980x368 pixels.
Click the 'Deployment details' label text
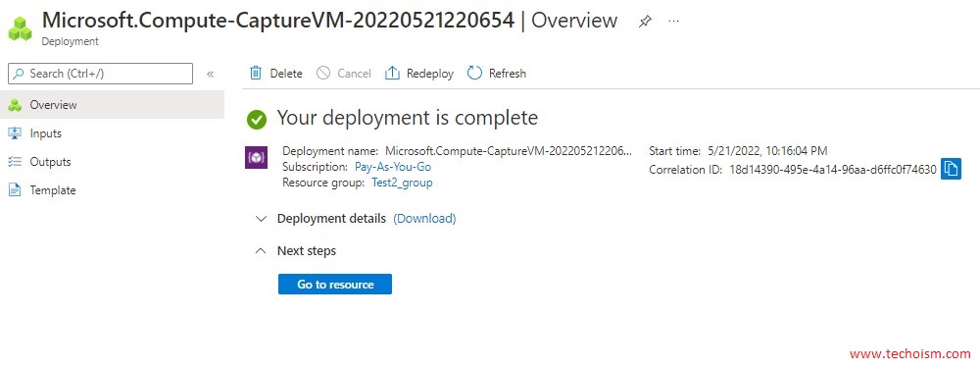(331, 219)
